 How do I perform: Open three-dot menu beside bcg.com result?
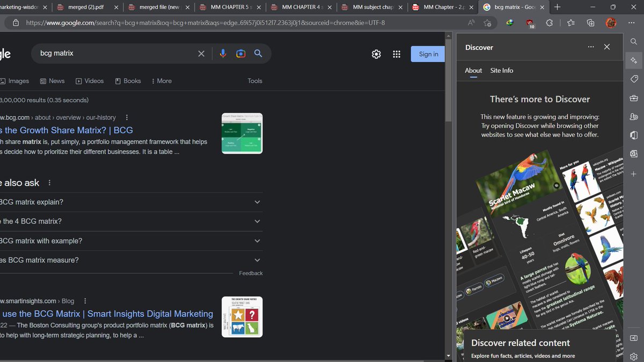(x=127, y=117)
